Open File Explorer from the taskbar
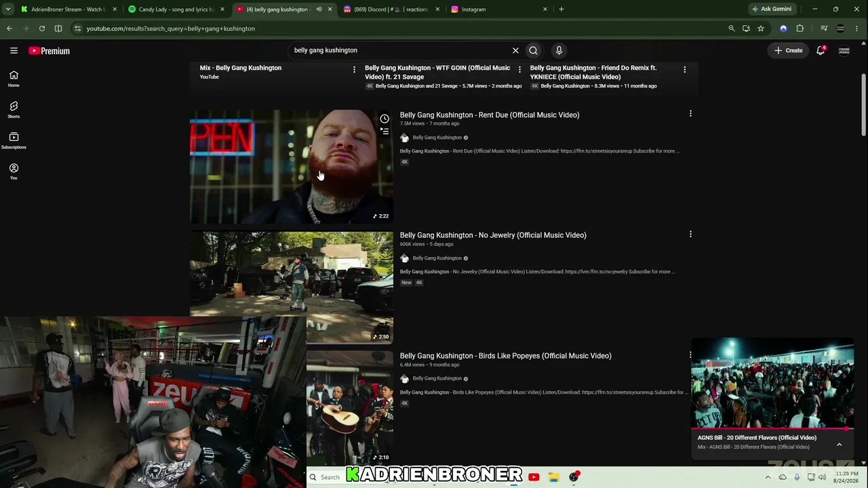 click(554, 477)
